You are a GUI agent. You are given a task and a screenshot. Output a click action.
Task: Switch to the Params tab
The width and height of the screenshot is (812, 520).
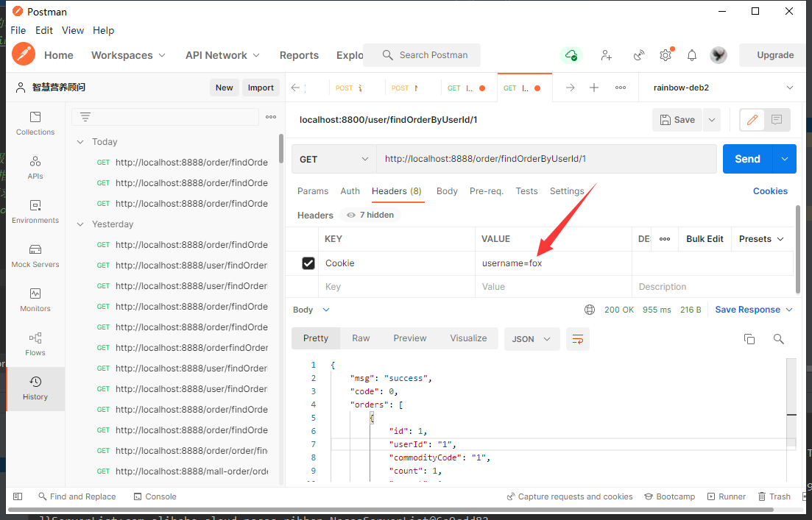[313, 191]
